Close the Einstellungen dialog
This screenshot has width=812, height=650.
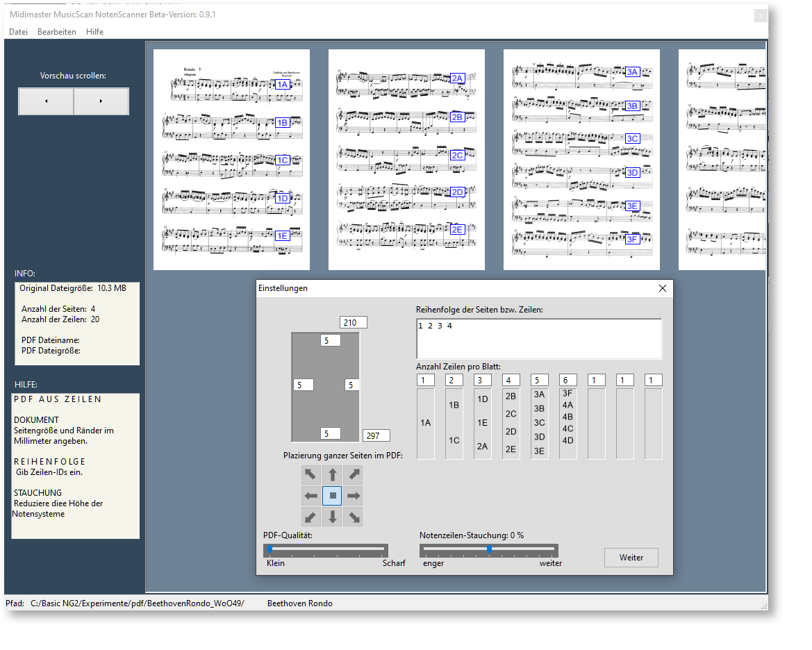pyautogui.click(x=662, y=288)
